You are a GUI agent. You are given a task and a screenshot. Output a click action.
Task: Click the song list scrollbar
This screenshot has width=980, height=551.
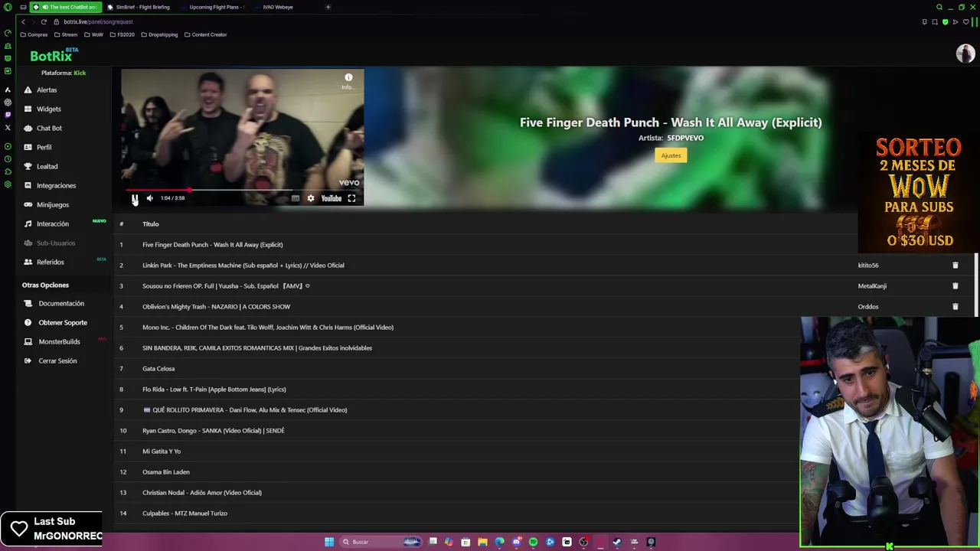pos(976,283)
